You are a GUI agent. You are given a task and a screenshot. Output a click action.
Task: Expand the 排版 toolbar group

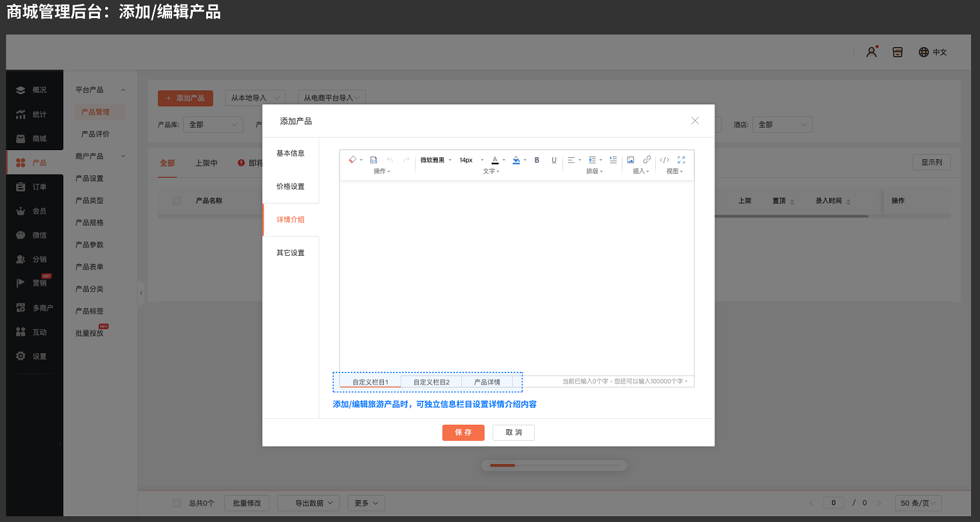(595, 171)
